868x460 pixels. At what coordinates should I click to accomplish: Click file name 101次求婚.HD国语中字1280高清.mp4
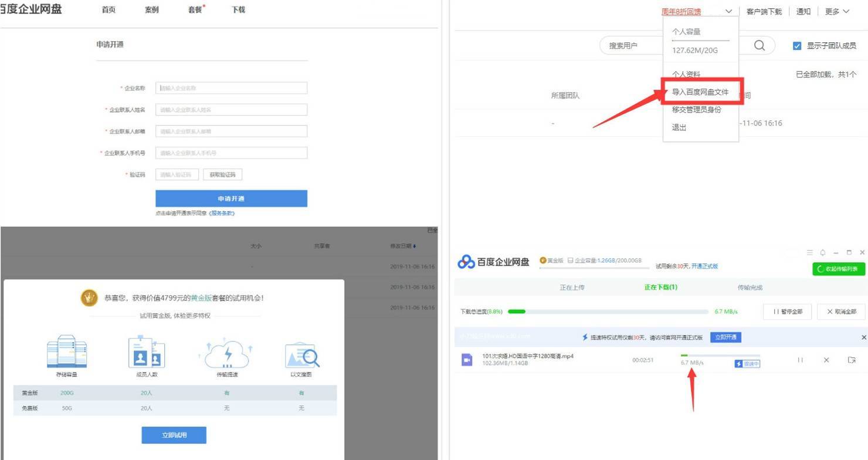(527, 356)
